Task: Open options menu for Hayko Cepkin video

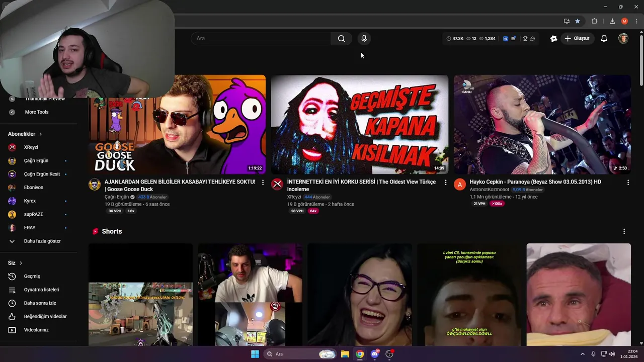Action: 628,183
